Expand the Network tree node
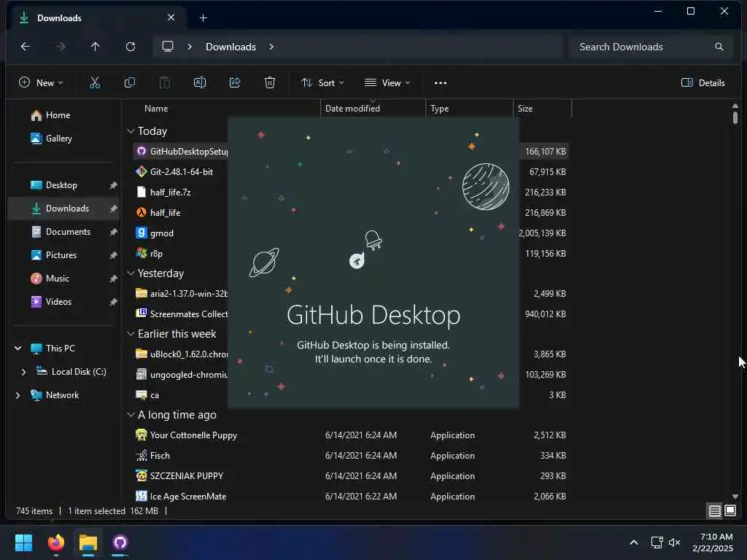This screenshot has height=560, width=747. pos(18,395)
